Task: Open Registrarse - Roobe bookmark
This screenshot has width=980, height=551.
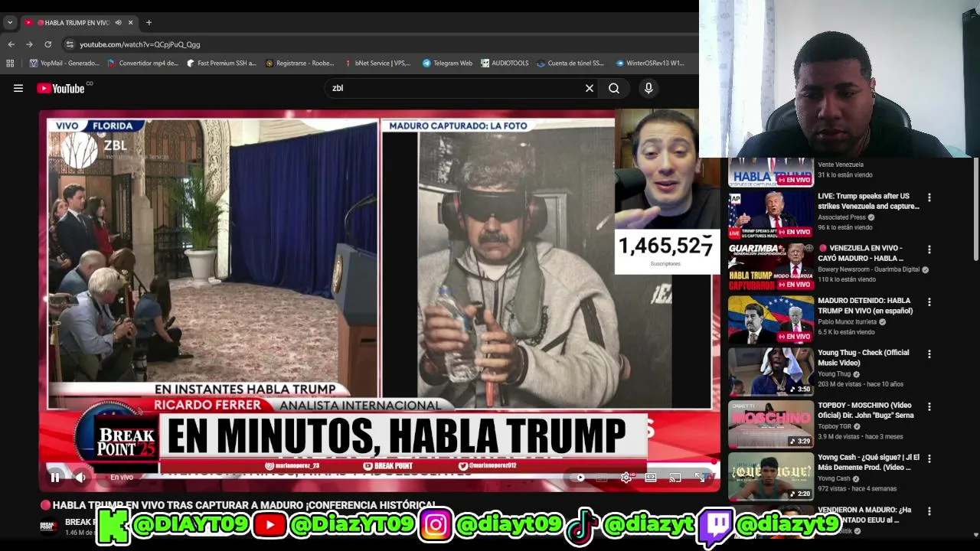Action: (299, 64)
